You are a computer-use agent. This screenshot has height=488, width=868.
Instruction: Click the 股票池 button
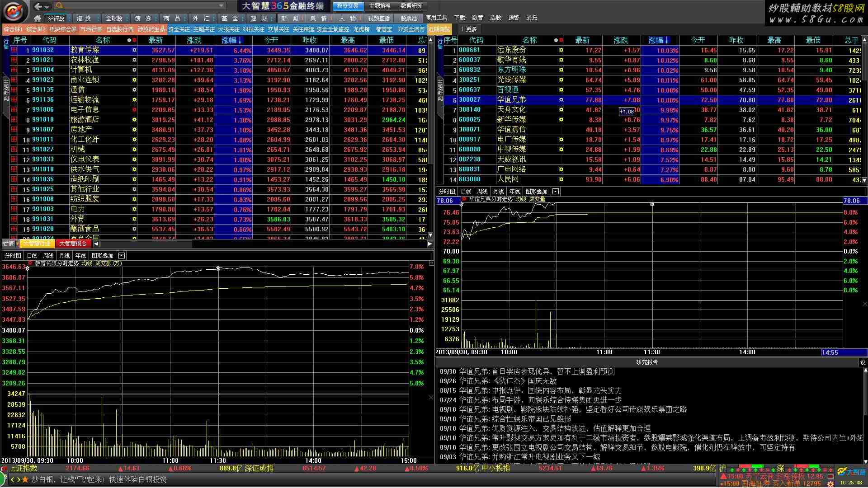pyautogui.click(x=409, y=19)
